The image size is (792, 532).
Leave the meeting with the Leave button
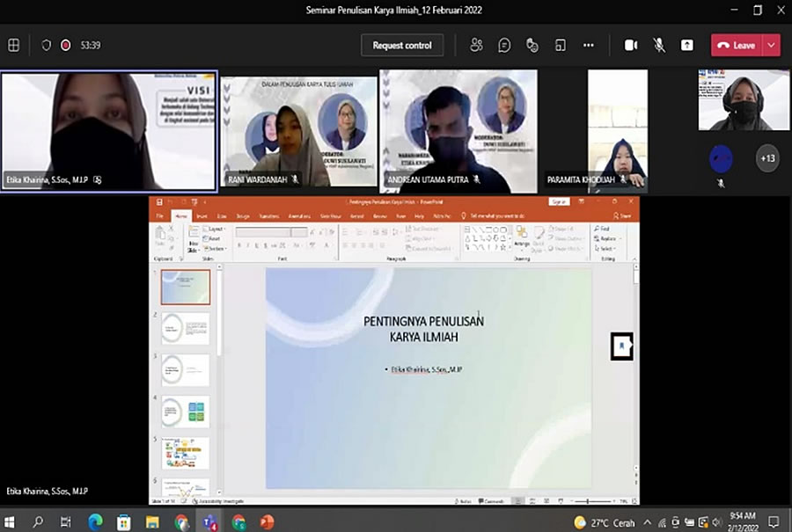pyautogui.click(x=737, y=45)
